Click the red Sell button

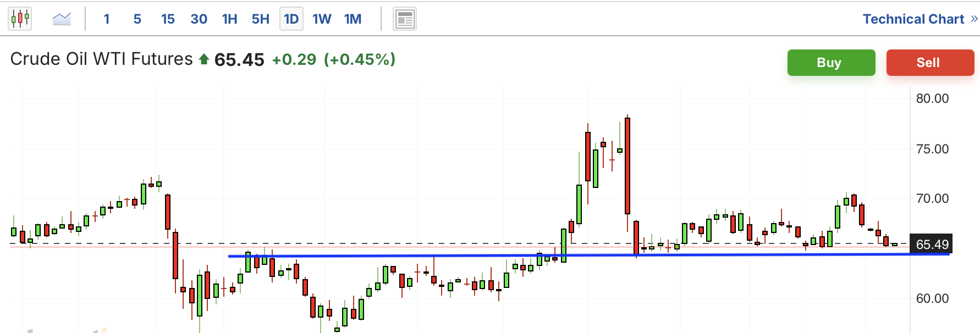click(x=930, y=63)
